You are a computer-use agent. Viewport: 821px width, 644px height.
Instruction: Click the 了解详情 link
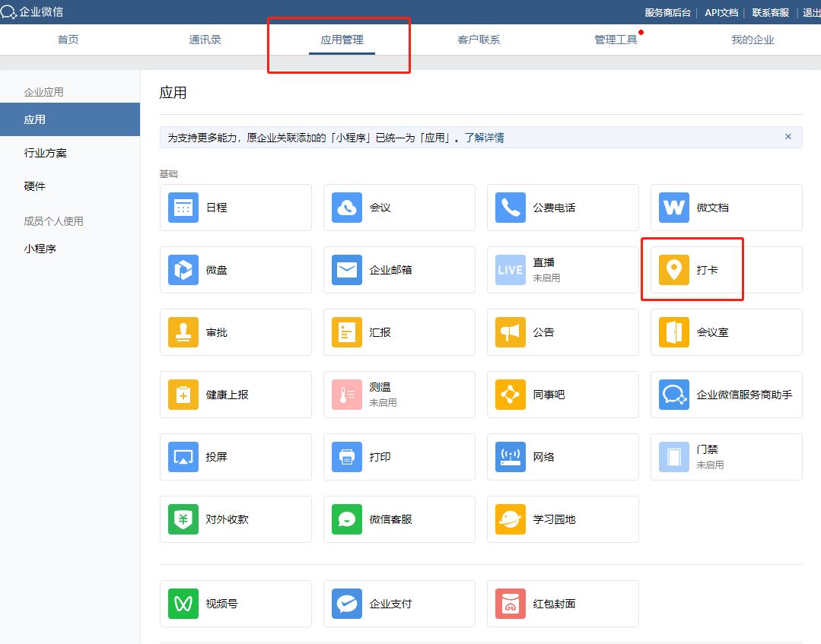[485, 138]
